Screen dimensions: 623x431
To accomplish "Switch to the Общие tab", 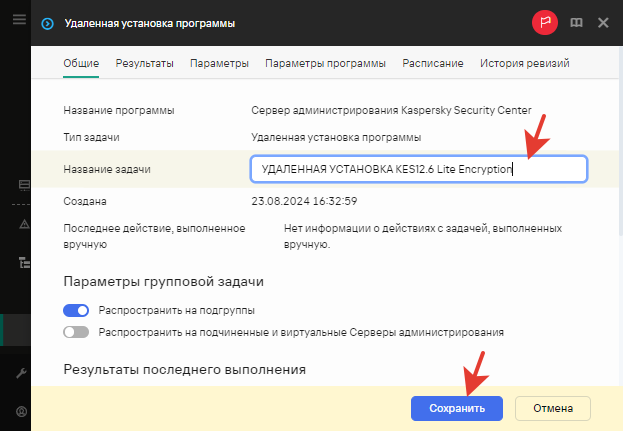I will pyautogui.click(x=81, y=63).
